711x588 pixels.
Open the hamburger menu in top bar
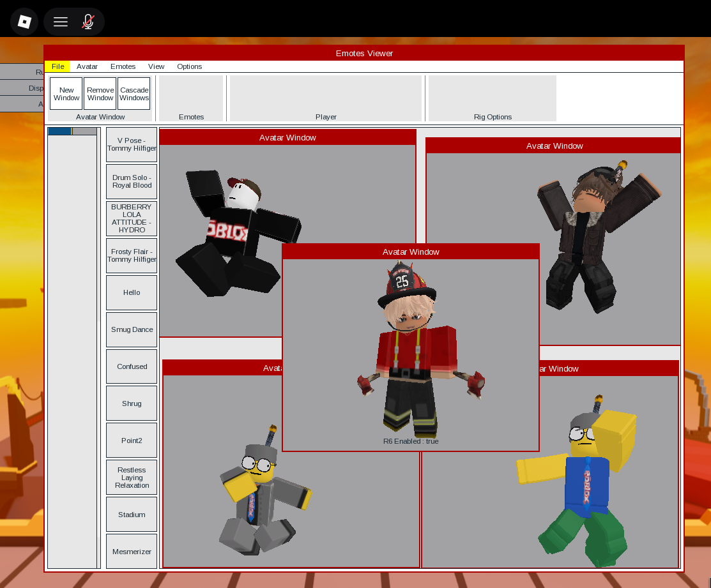point(61,22)
